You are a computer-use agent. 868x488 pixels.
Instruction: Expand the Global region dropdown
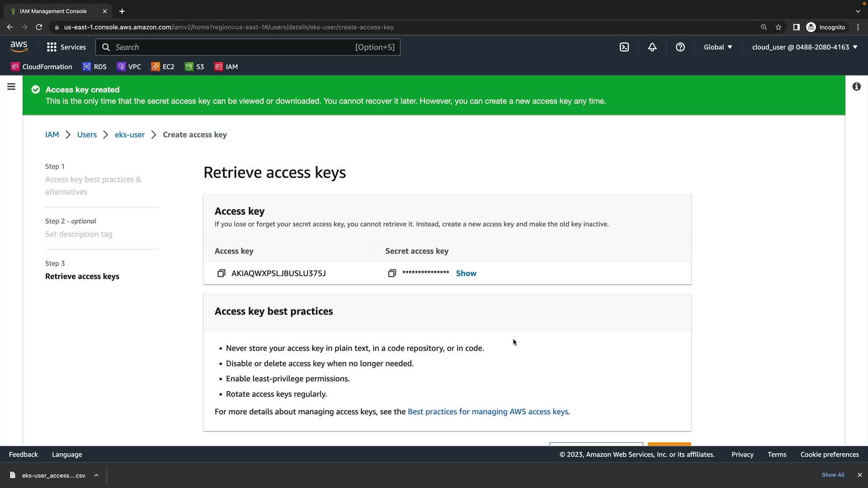point(717,47)
